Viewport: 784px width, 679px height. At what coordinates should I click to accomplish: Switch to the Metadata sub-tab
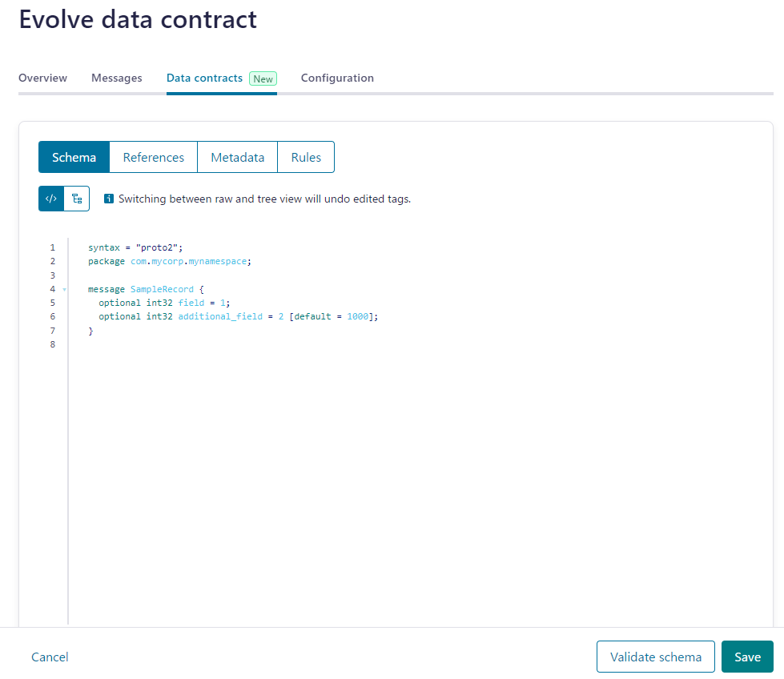click(x=238, y=157)
